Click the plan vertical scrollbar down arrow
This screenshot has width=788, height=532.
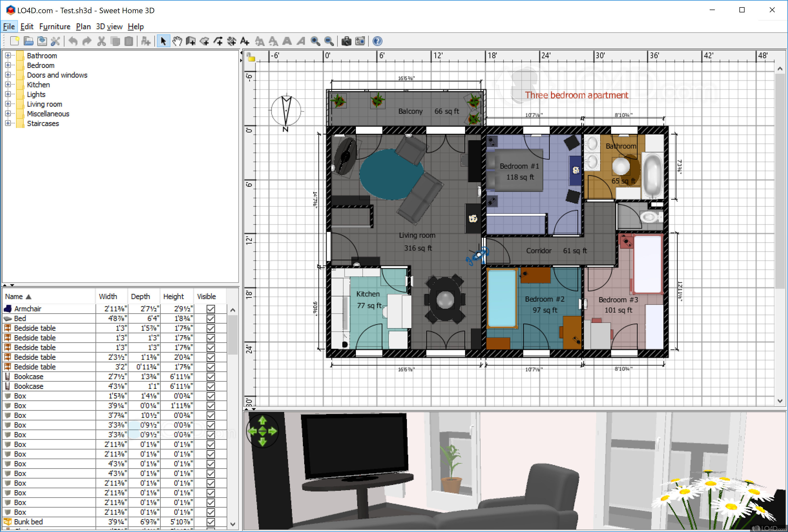click(x=780, y=401)
